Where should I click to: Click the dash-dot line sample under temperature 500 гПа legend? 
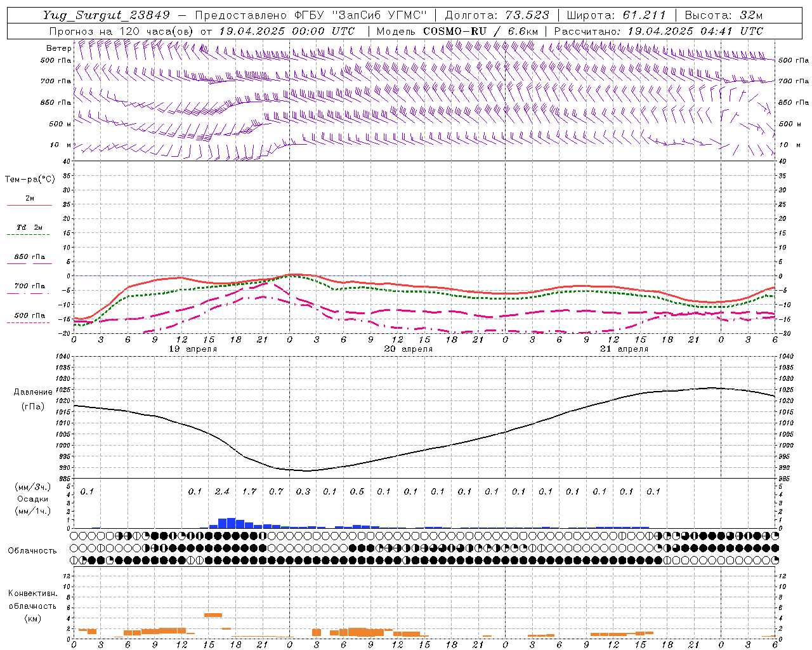pyautogui.click(x=29, y=322)
